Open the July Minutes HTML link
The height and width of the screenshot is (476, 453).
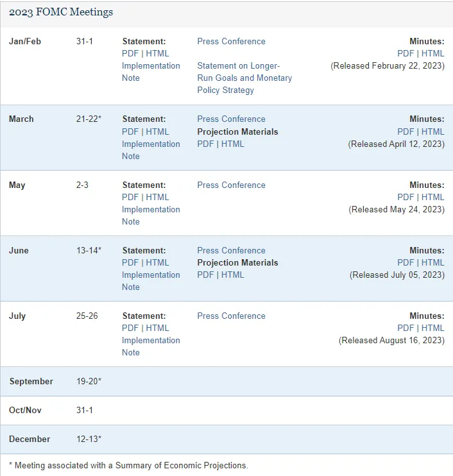click(432, 328)
